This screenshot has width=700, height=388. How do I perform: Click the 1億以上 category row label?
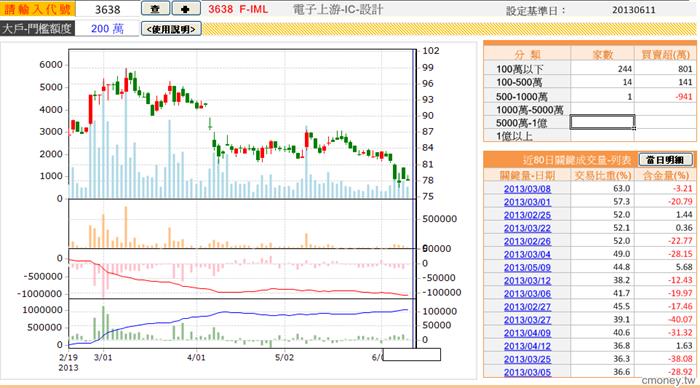(514, 136)
